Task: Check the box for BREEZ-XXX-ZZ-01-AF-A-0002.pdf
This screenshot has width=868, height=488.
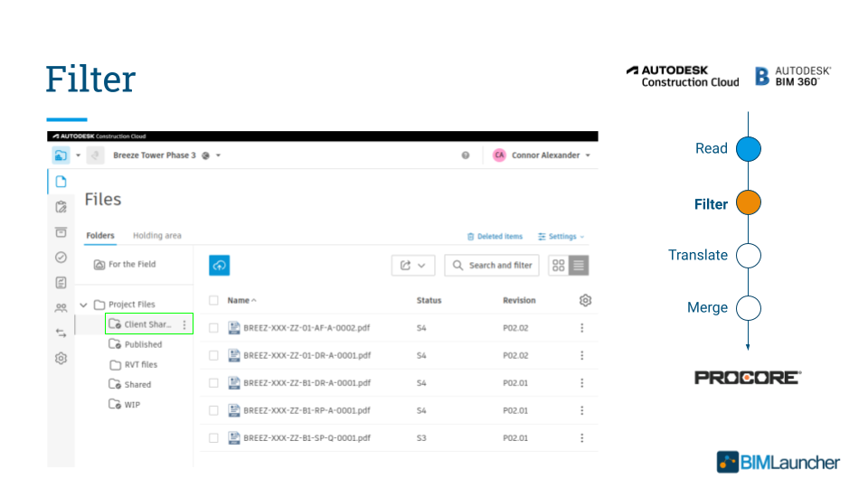Action: point(213,327)
